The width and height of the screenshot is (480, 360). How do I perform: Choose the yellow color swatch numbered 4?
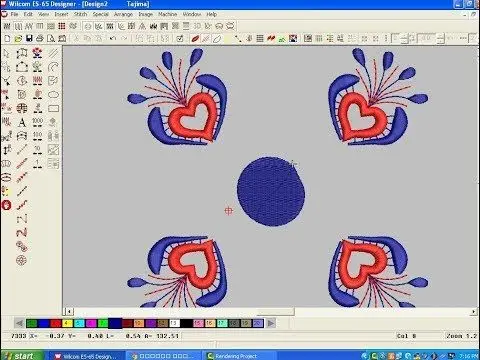[67, 323]
